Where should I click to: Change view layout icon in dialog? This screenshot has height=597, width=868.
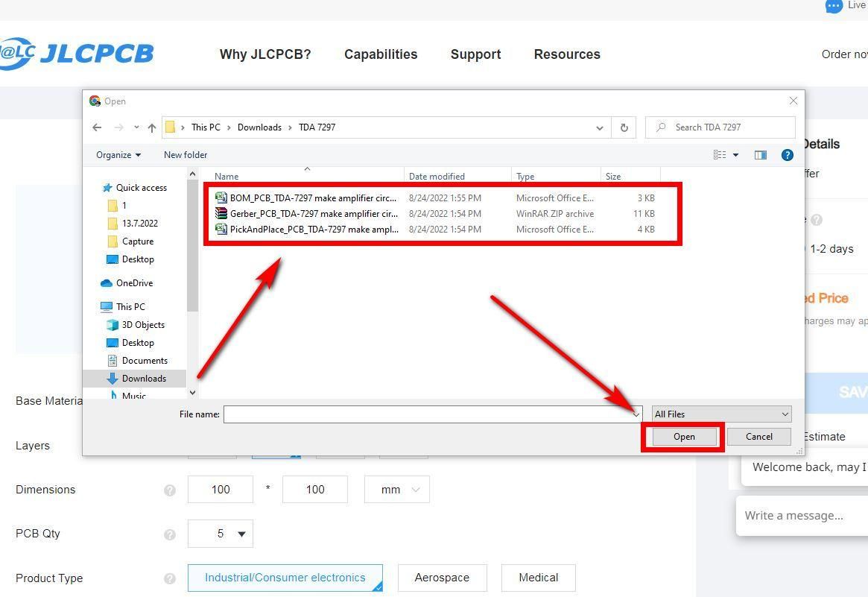click(x=720, y=155)
